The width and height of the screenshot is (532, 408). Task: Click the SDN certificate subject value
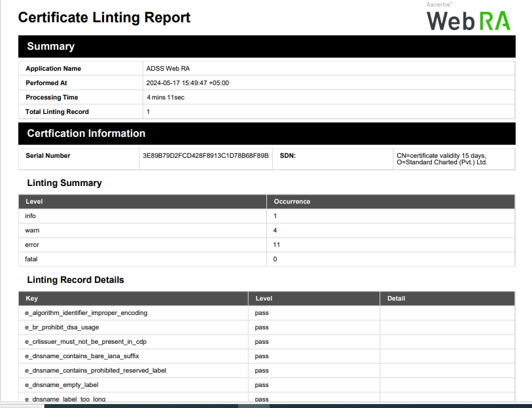click(442, 158)
